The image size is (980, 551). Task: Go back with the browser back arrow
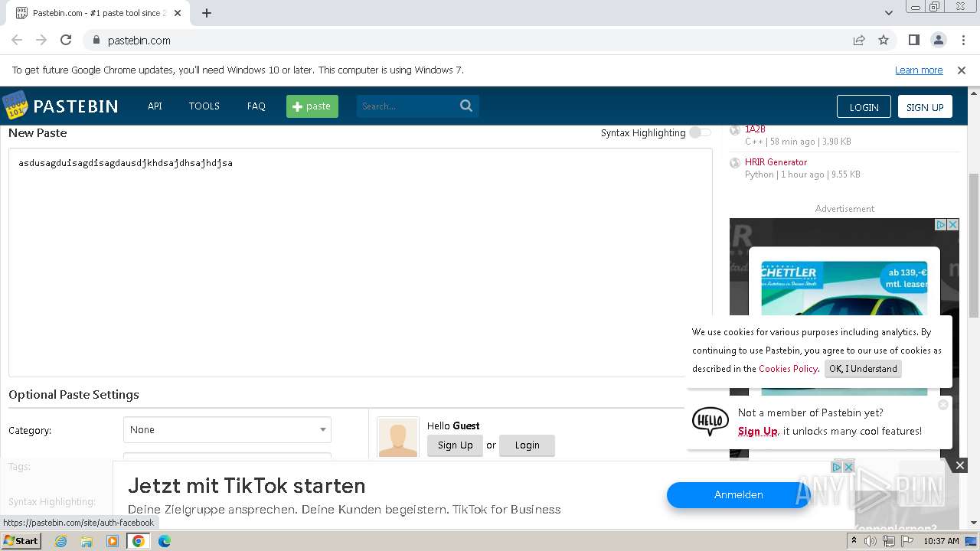[17, 40]
